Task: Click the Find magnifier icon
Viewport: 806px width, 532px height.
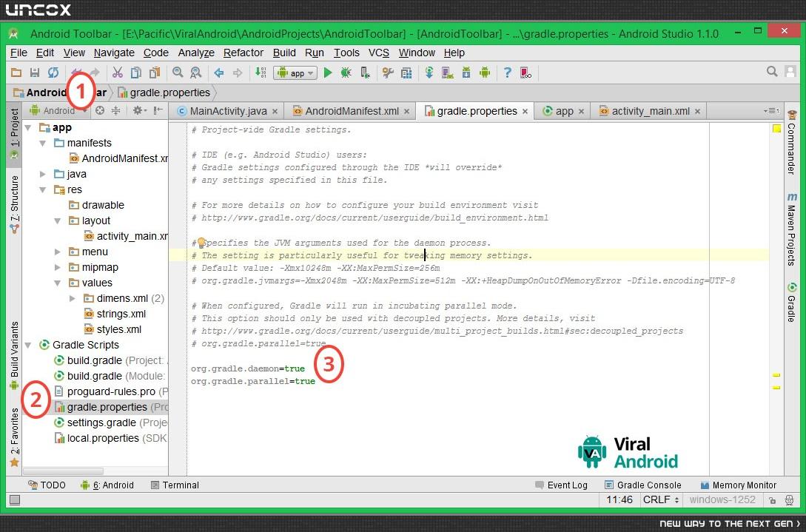Action: click(178, 73)
